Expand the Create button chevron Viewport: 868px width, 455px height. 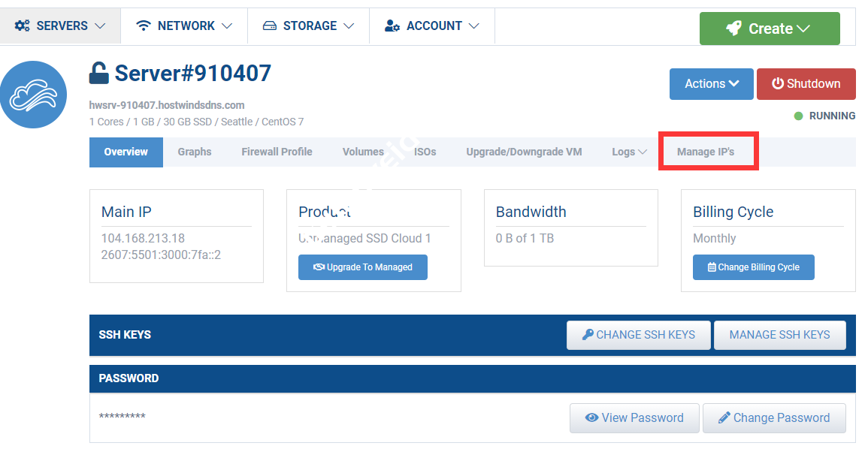804,29
